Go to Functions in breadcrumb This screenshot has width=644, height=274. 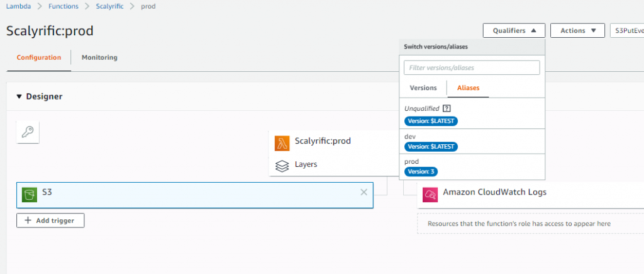click(x=64, y=6)
